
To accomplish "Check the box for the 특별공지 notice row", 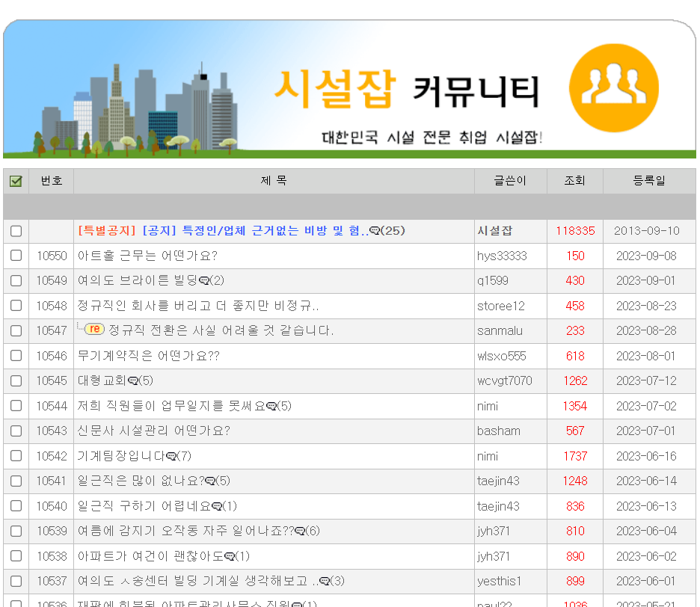I will (16, 231).
